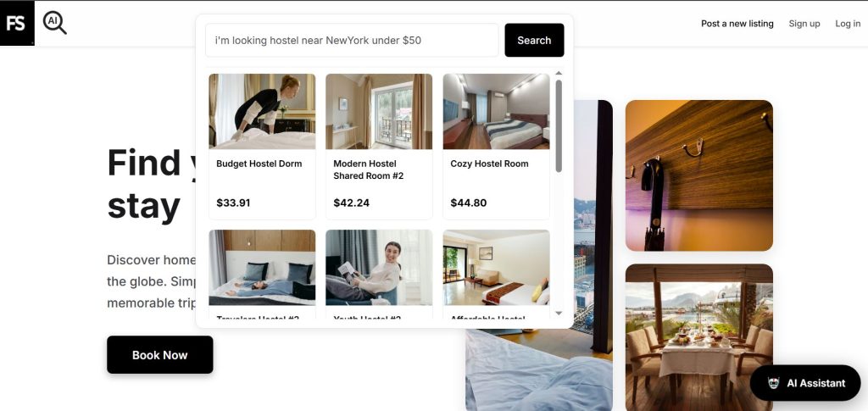The height and width of the screenshot is (411, 868).
Task: Open the Log in link
Action: 848,23
